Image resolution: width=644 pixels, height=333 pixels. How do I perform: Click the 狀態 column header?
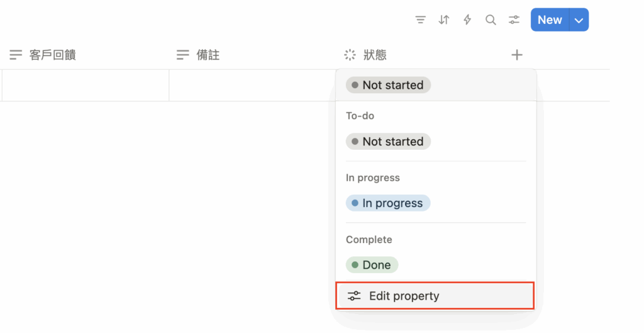[x=375, y=55]
